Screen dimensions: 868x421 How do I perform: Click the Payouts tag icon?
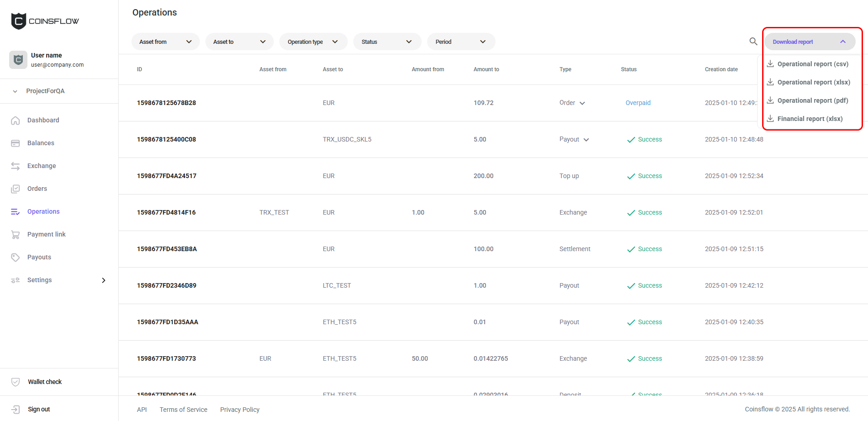click(x=16, y=258)
